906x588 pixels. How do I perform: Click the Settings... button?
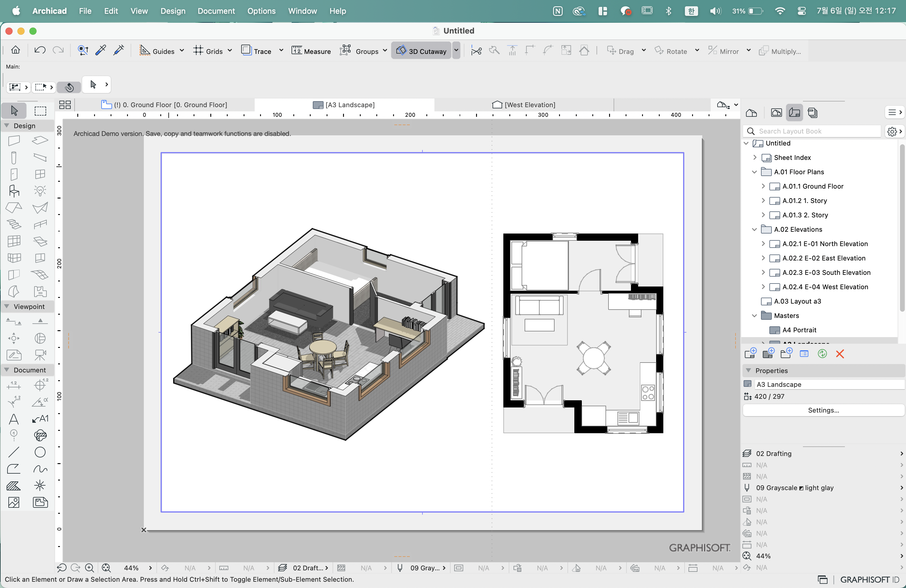(823, 410)
